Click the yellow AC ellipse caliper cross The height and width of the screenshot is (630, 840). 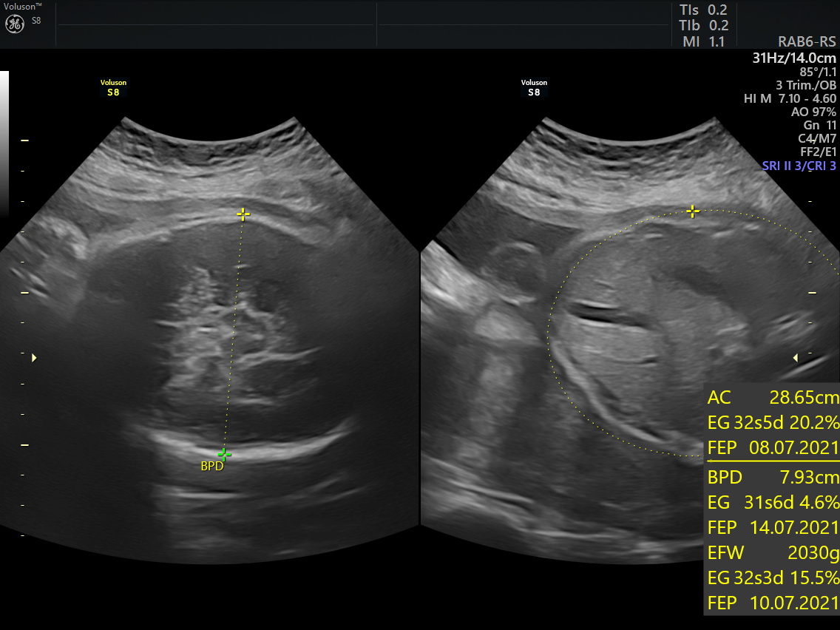(x=693, y=211)
